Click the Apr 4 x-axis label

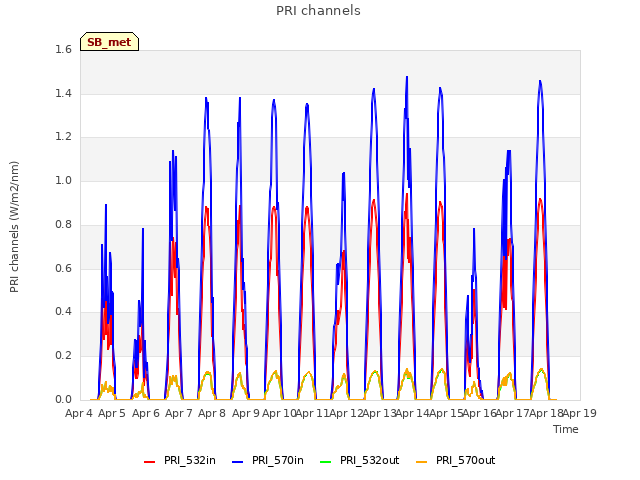pyautogui.click(x=79, y=413)
